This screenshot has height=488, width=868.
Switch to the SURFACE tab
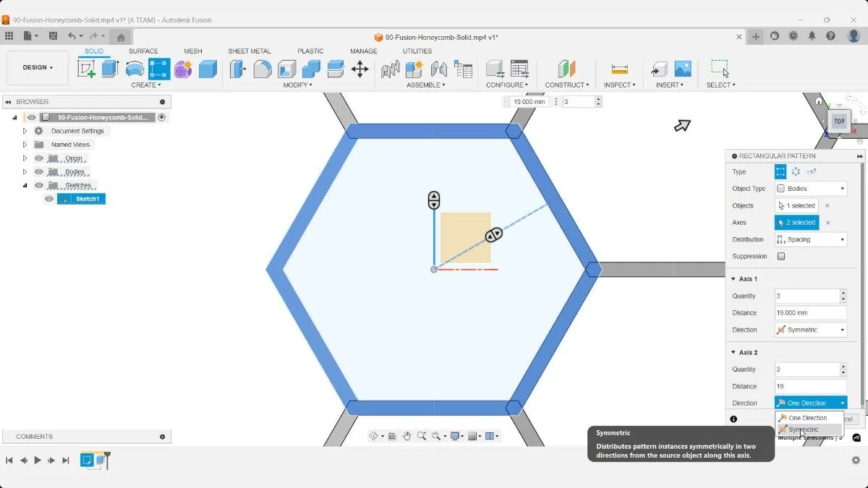click(x=143, y=51)
